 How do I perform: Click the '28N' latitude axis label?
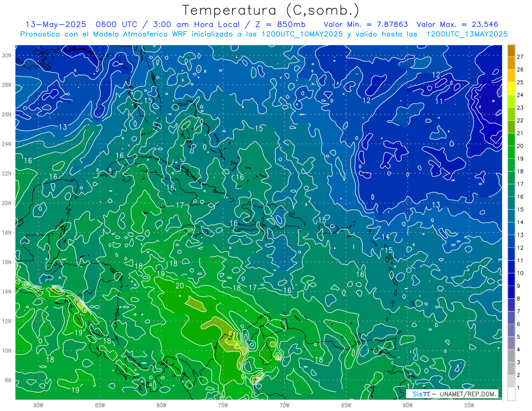click(7, 85)
